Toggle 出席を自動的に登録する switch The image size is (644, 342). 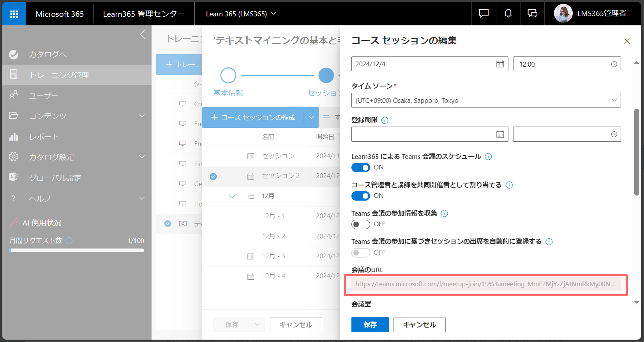pos(360,253)
